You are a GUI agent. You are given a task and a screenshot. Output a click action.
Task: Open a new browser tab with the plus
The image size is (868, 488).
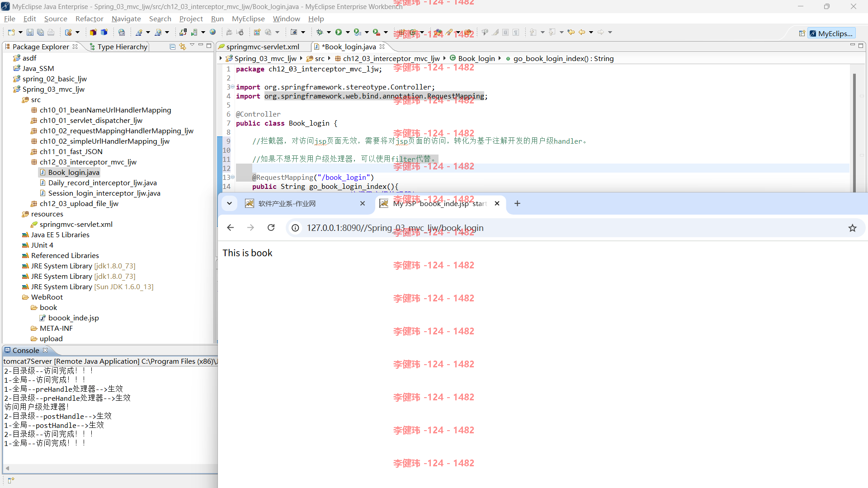[517, 203]
